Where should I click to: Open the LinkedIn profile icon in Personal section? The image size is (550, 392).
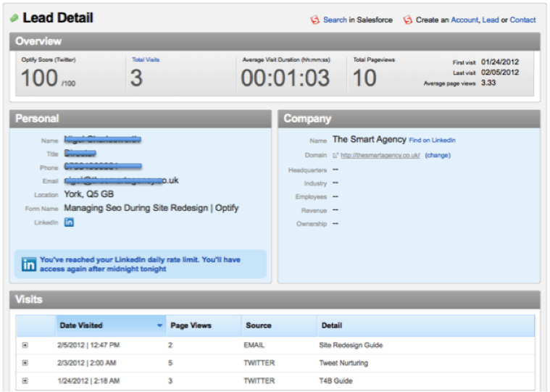69,222
